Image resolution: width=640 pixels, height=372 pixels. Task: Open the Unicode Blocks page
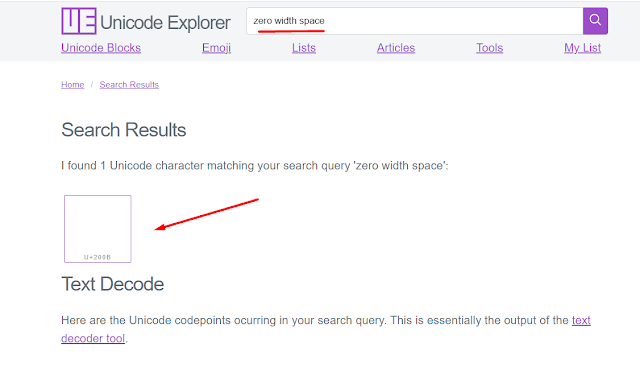(101, 48)
